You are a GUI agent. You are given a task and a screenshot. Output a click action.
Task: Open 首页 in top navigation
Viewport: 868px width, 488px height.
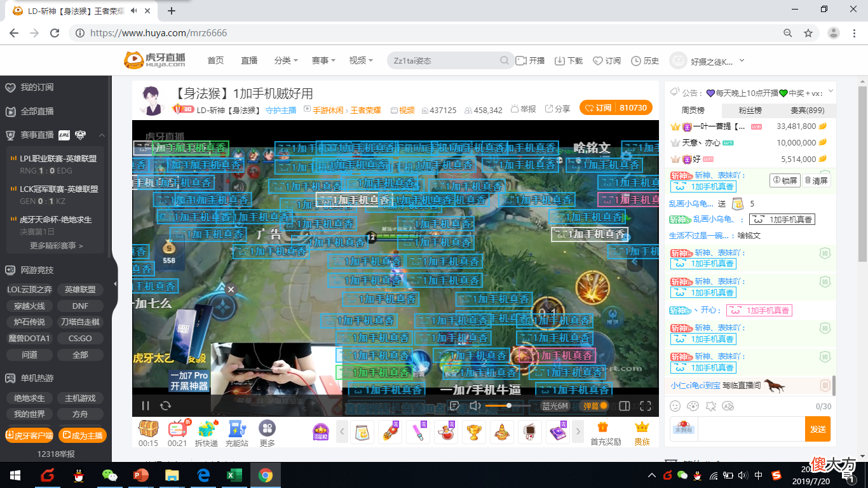[x=215, y=60]
